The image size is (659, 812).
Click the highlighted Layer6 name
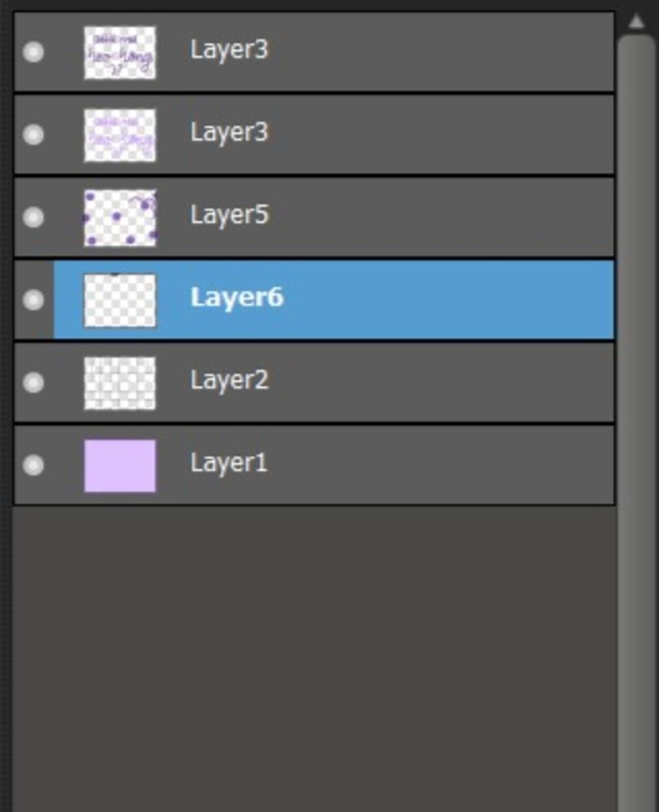coord(237,297)
